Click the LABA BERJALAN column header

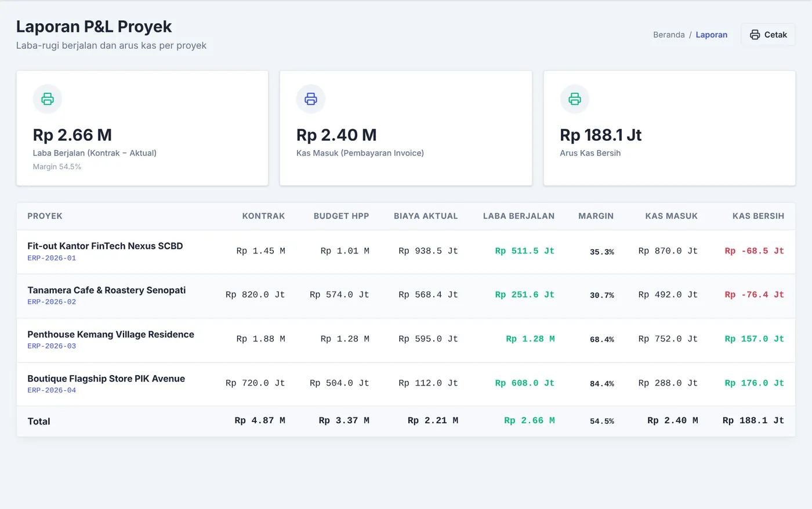519,216
